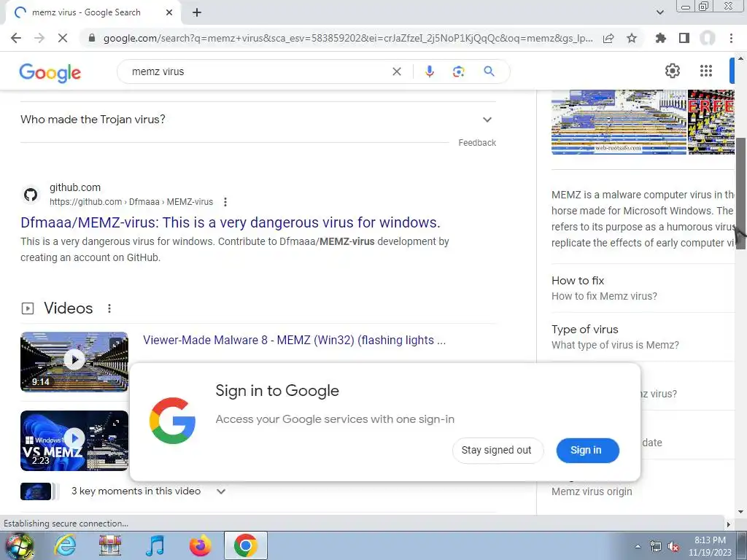This screenshot has width=747, height=560.
Task: Click the scrollbar up arrow
Action: [x=740, y=58]
